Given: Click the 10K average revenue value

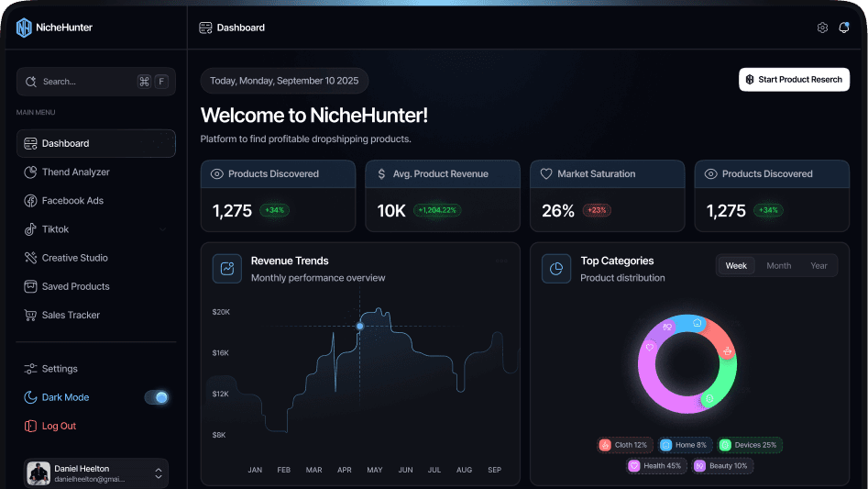Looking at the screenshot, I should pyautogui.click(x=391, y=210).
